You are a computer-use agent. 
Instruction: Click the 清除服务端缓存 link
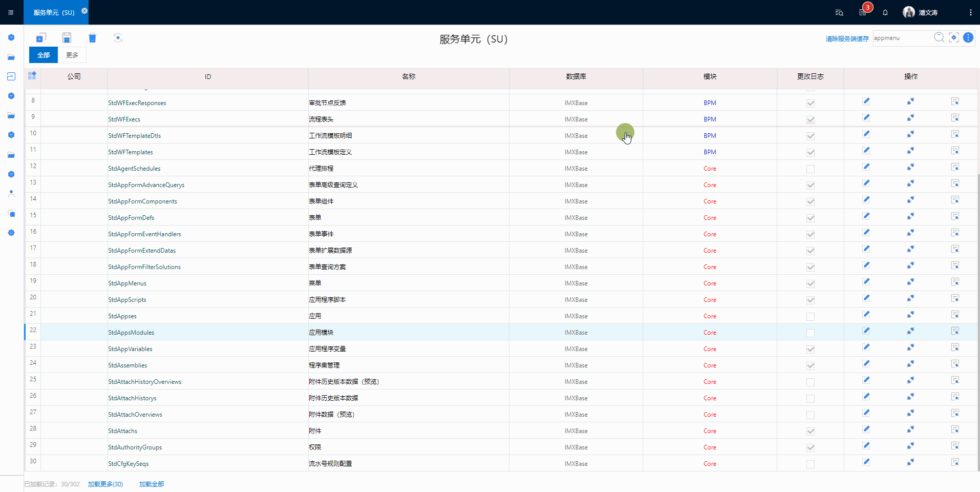[847, 39]
